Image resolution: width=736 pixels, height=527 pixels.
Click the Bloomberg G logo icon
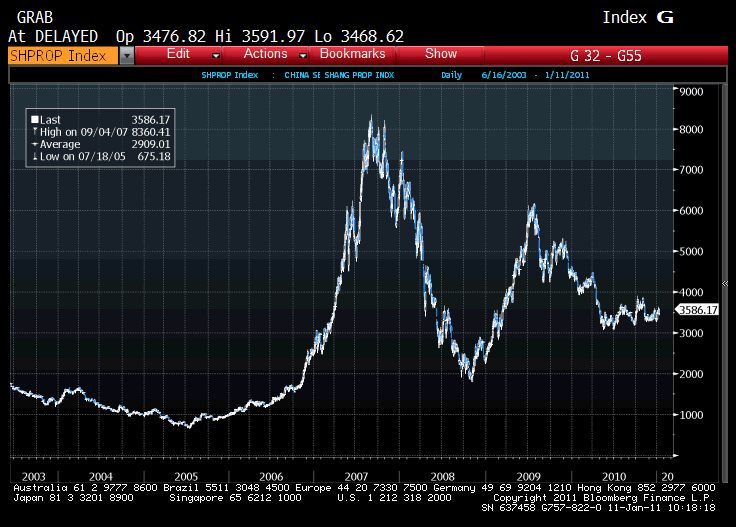[665, 18]
